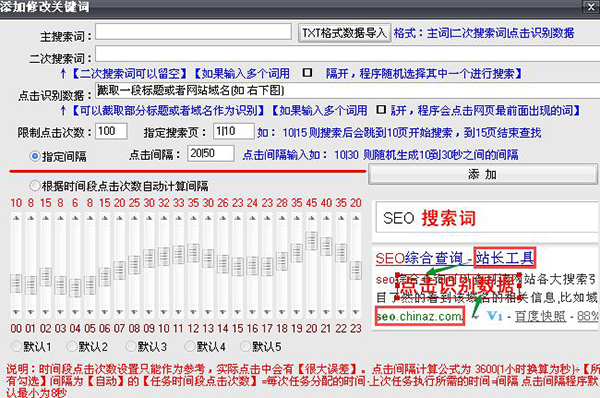
Task: Click the slider thumb for hour 08
Action: click(x=134, y=265)
